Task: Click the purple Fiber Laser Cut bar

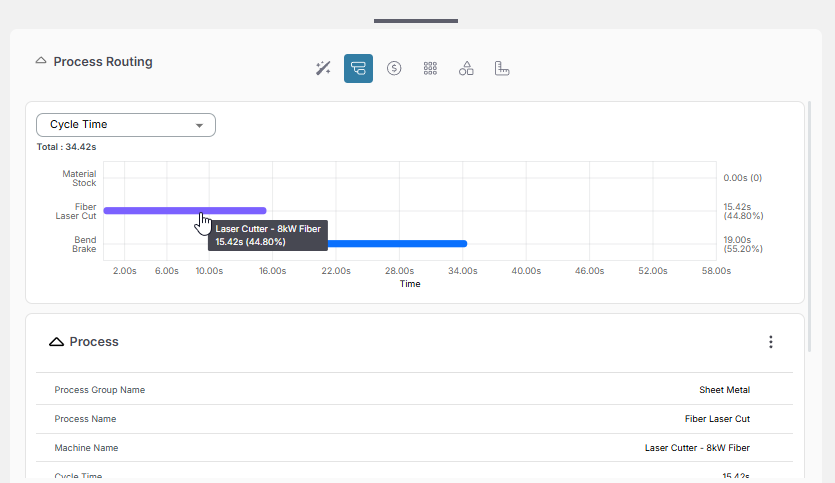Action: coord(150,210)
